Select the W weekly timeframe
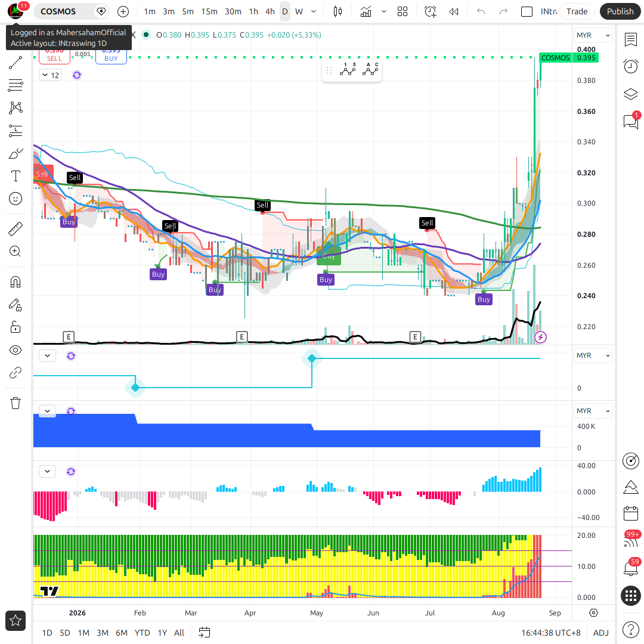The height and width of the screenshot is (644, 644). coord(299,11)
